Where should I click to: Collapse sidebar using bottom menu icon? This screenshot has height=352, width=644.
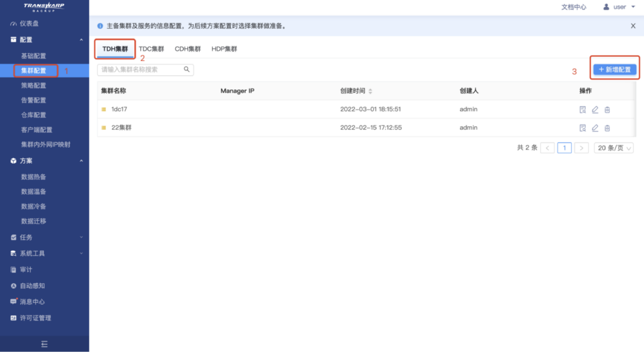coord(44,344)
